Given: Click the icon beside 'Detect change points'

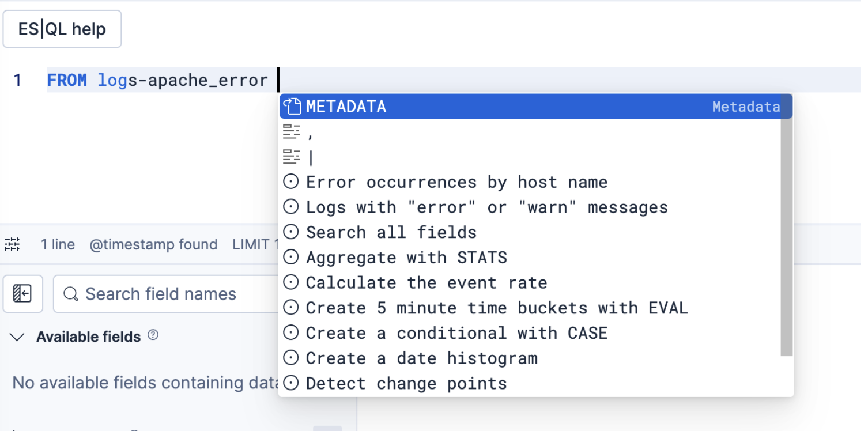Looking at the screenshot, I should pyautogui.click(x=292, y=383).
